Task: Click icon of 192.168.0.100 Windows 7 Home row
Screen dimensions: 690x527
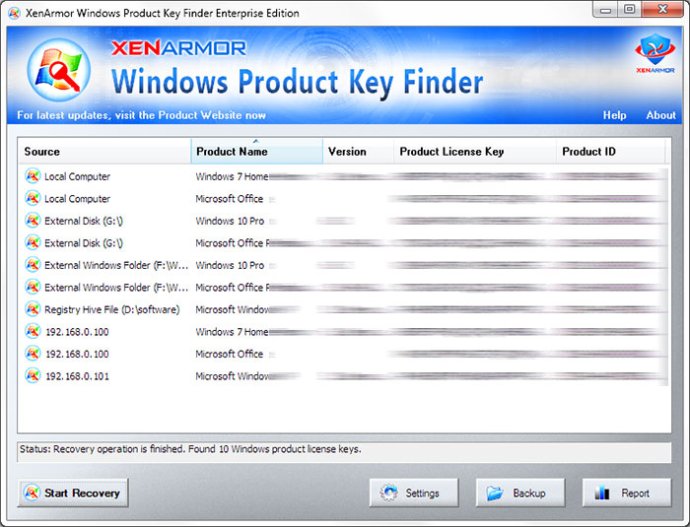Action: pos(33,331)
